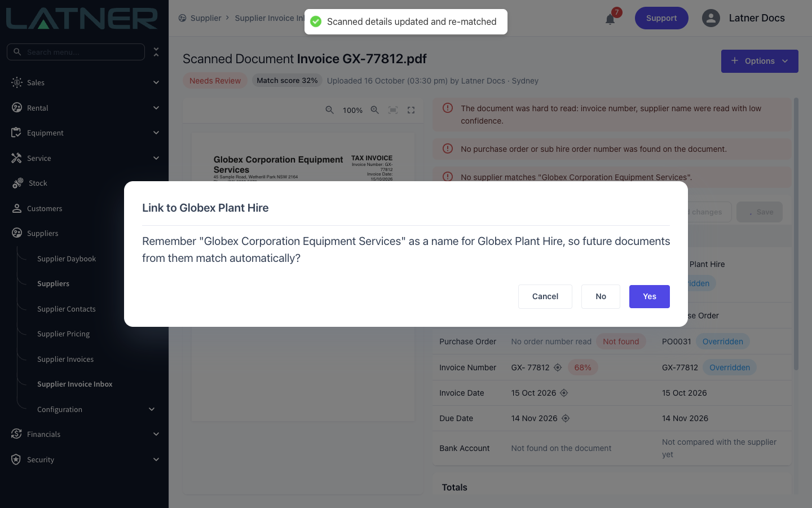The width and height of the screenshot is (812, 508).
Task: Open Supplier Daybook menu item
Action: coord(67,259)
